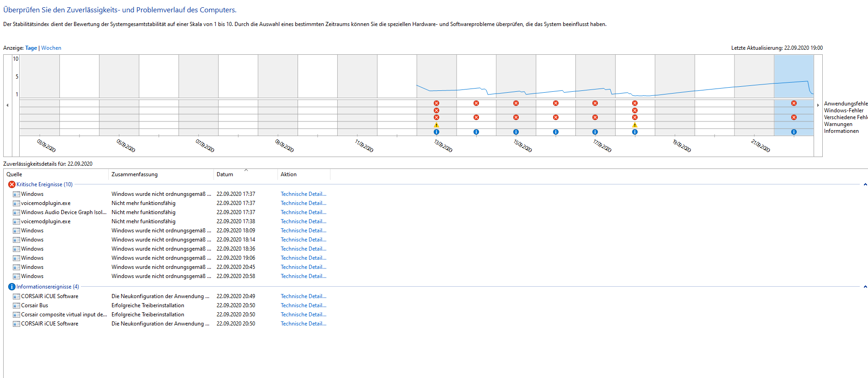Viewport: 868px width, 378px height.
Task: Click the Anwendungsfehler error icon for 18.09.2020
Action: (x=635, y=103)
